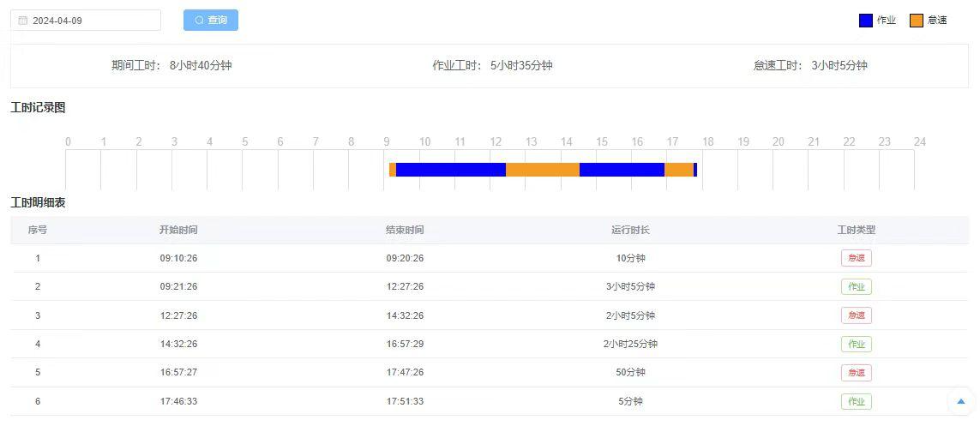Select the first blue work segment in timeline
Image resolution: width=980 pixels, height=426 pixels.
[450, 170]
